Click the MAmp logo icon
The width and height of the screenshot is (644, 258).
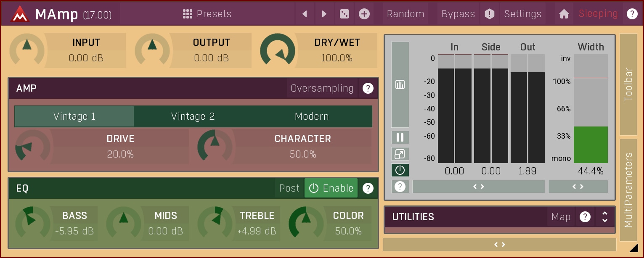(18, 14)
